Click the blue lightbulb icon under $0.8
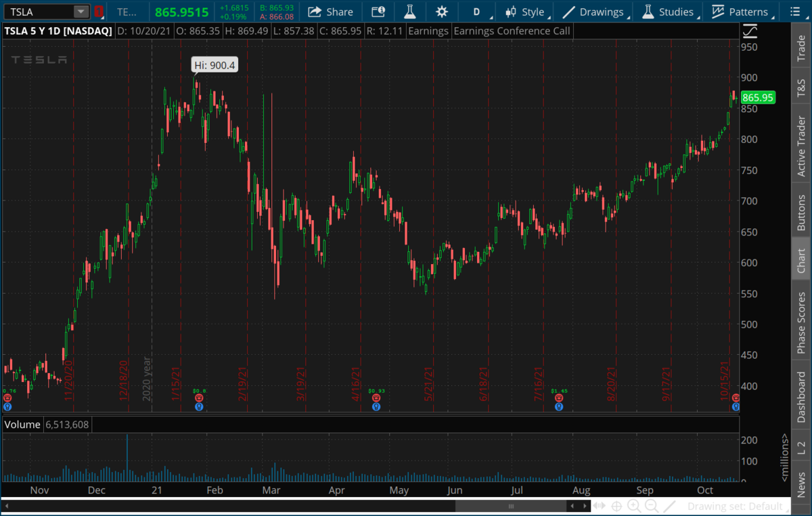The image size is (812, 516). click(199, 407)
